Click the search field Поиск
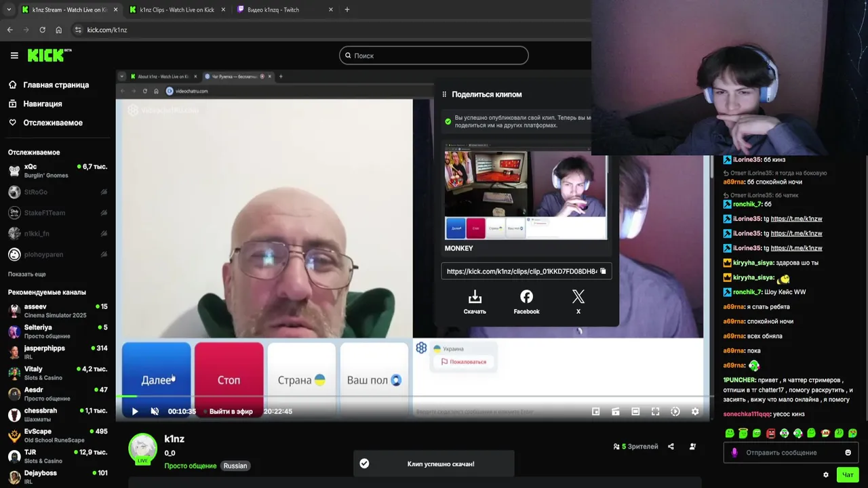Viewport: 868px width, 488px height. pos(434,56)
